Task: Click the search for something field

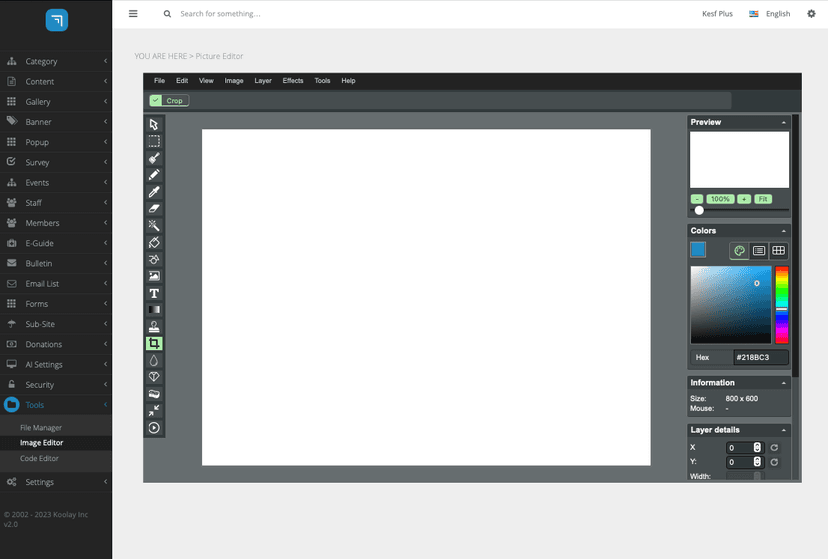Action: click(220, 14)
